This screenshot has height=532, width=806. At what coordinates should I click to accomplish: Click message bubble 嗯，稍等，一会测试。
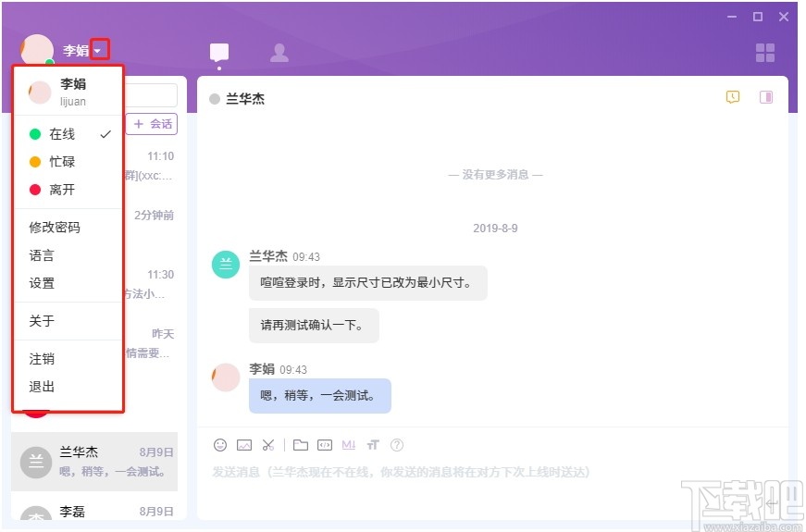[320, 396]
